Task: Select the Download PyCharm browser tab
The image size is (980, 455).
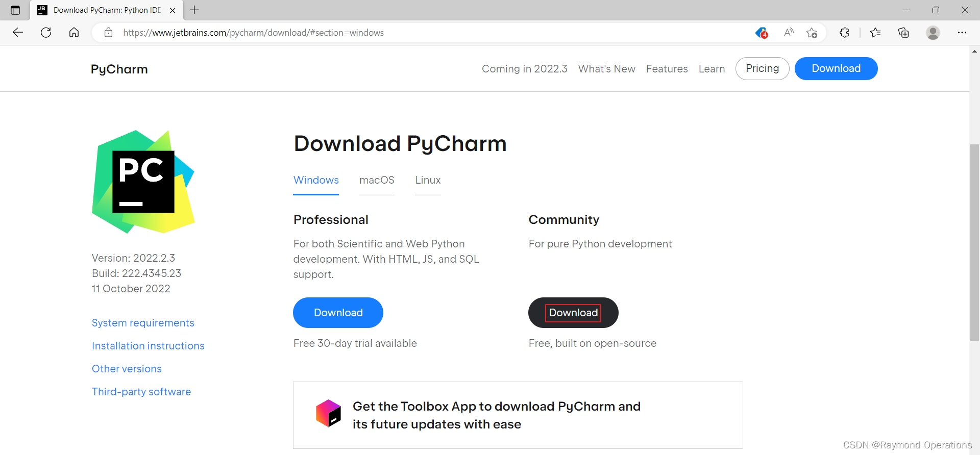Action: coord(107,10)
